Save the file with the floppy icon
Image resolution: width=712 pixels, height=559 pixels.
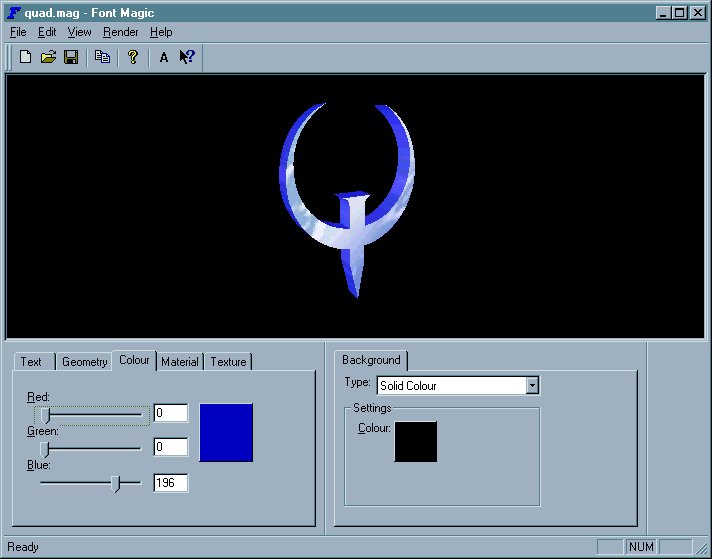coord(71,57)
